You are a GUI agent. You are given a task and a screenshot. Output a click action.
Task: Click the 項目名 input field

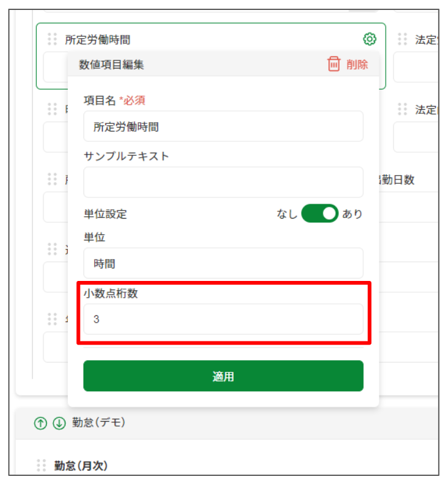click(x=223, y=126)
